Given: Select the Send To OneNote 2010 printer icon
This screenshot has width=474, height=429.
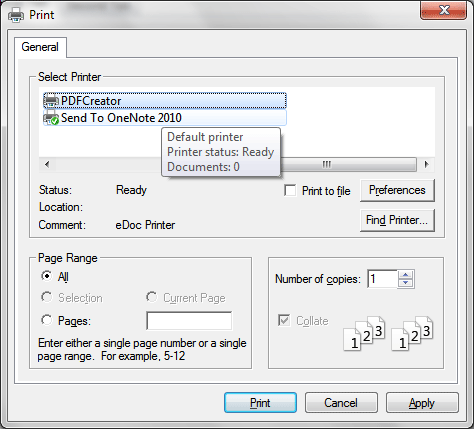Looking at the screenshot, I should (52, 118).
